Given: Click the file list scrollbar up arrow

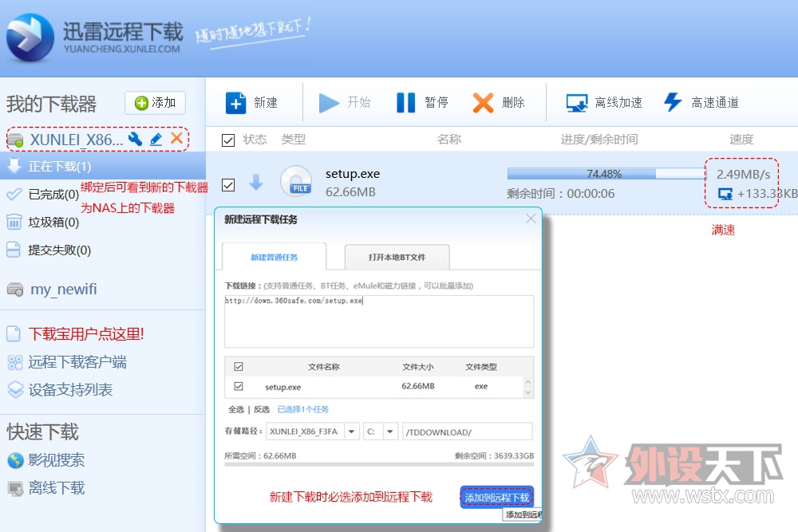Looking at the screenshot, I should pos(527,382).
